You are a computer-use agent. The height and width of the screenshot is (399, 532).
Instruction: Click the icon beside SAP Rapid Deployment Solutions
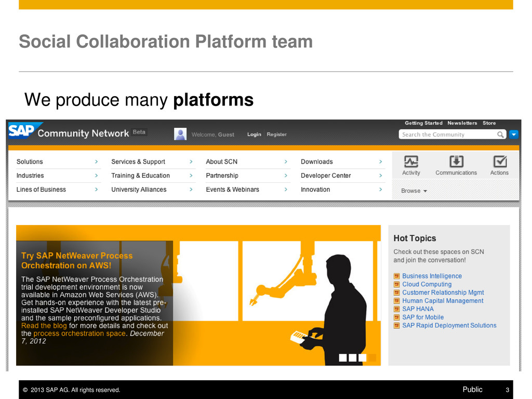396,325
